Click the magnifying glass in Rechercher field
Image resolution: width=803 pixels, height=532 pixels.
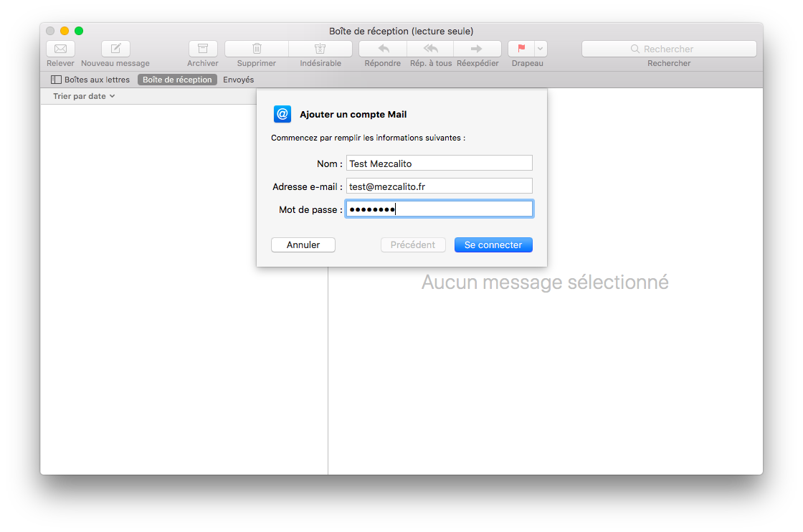[x=635, y=48]
